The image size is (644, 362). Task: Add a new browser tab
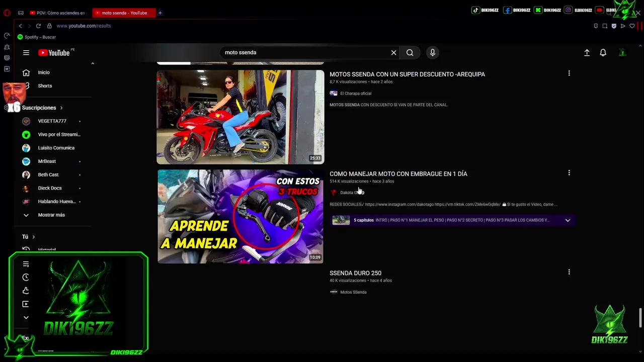click(x=160, y=13)
